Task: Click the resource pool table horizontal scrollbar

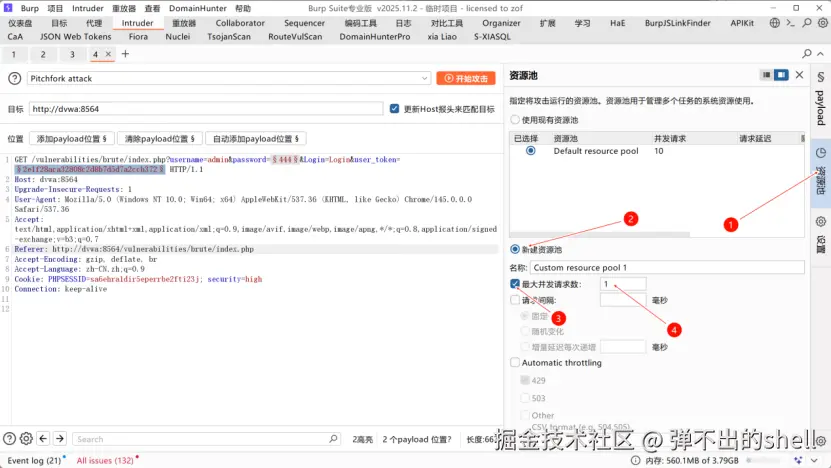Action: pyautogui.click(x=600, y=234)
